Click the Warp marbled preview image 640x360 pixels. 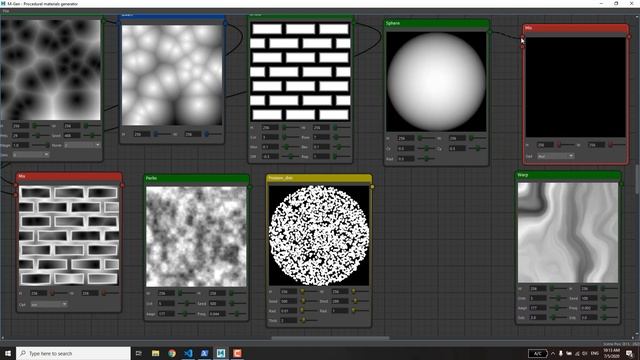(x=568, y=233)
